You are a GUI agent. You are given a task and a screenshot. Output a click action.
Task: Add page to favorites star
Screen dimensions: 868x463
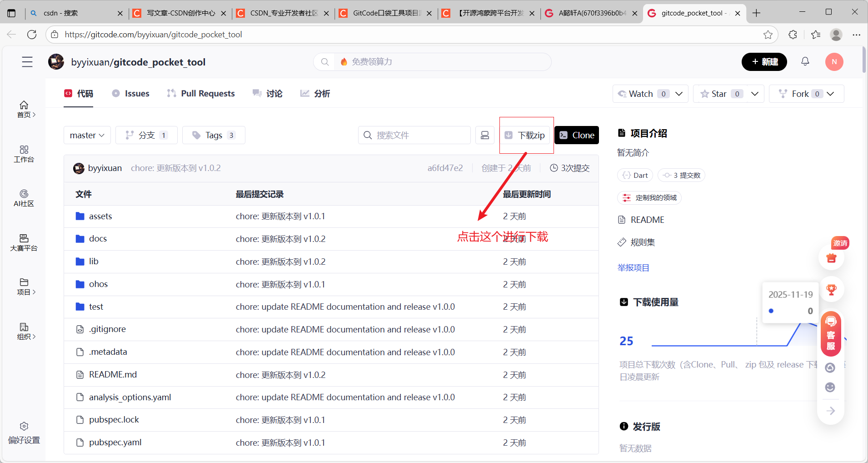click(768, 35)
